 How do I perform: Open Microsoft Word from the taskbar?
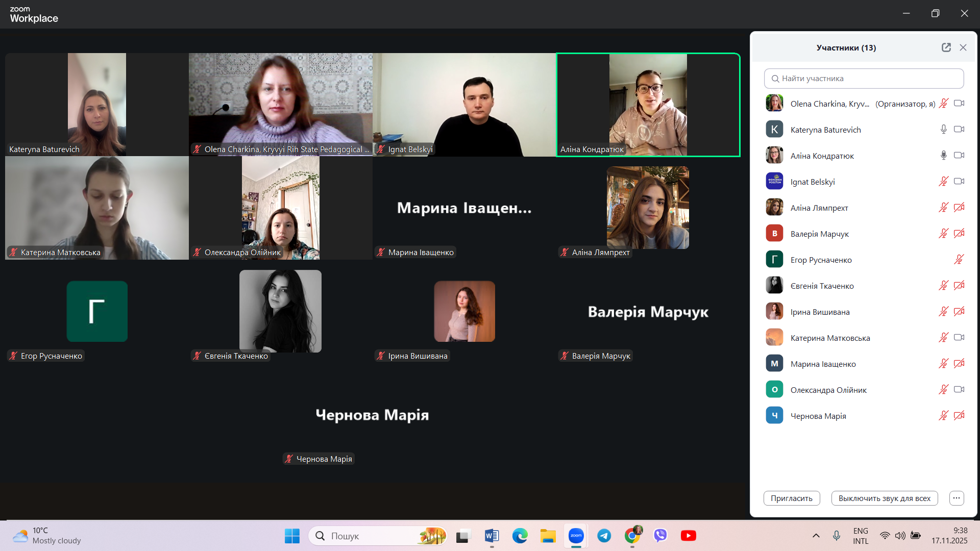[492, 536]
